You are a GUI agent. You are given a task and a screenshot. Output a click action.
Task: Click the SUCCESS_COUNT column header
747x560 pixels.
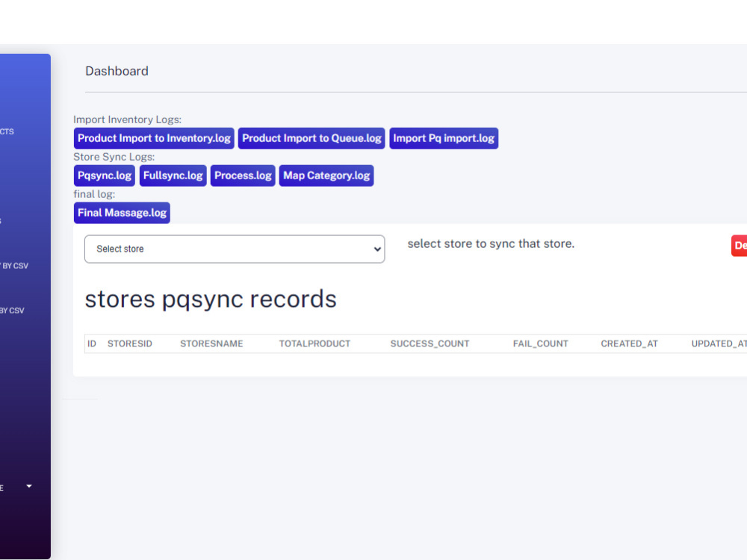point(430,343)
